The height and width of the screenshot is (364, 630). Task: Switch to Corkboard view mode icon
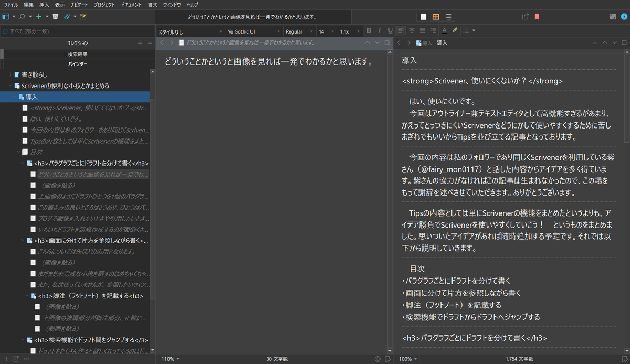[x=436, y=17]
